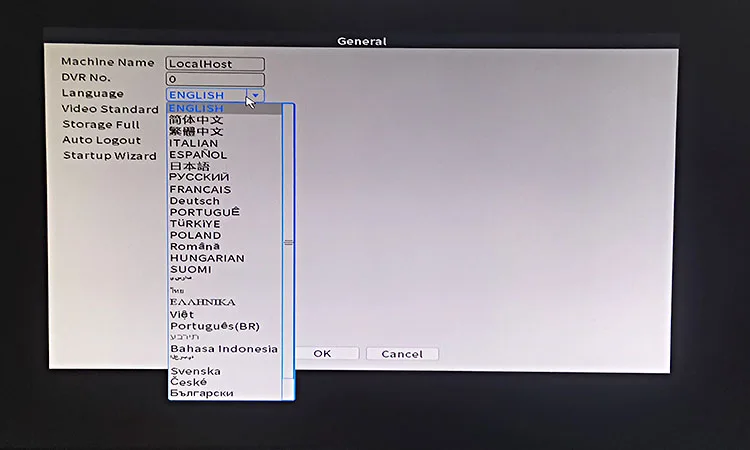Viewport: 750px width, 450px height.
Task: Choose Bahasa Indonesia from the list
Action: (224, 349)
